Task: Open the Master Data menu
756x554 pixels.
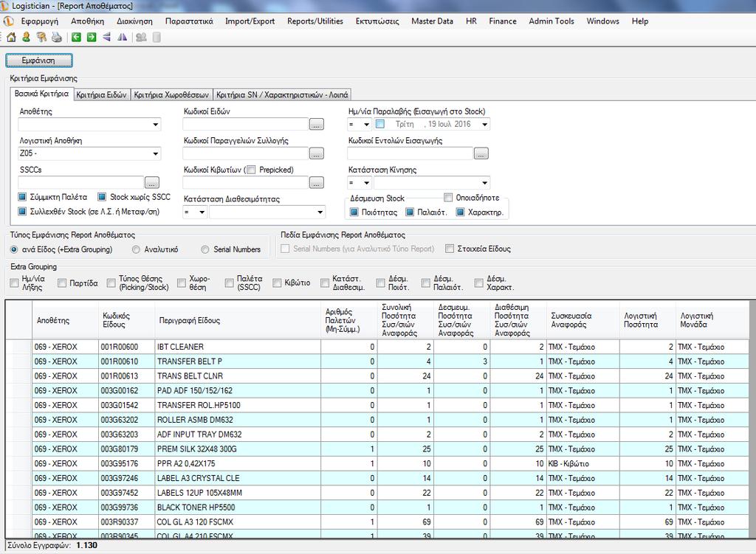Action: pyautogui.click(x=432, y=21)
